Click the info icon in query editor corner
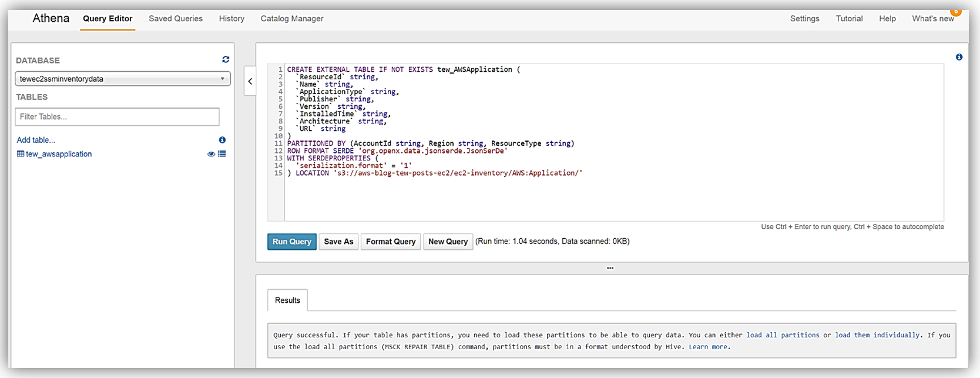This screenshot has height=378, width=980. point(959,57)
